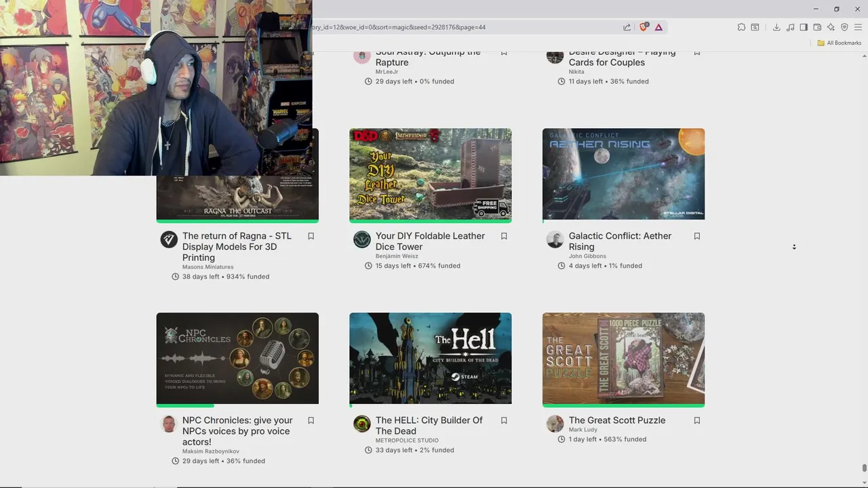Click Great Scott Puzzle box thumbnail
This screenshot has width=868, height=488.
pos(623,359)
